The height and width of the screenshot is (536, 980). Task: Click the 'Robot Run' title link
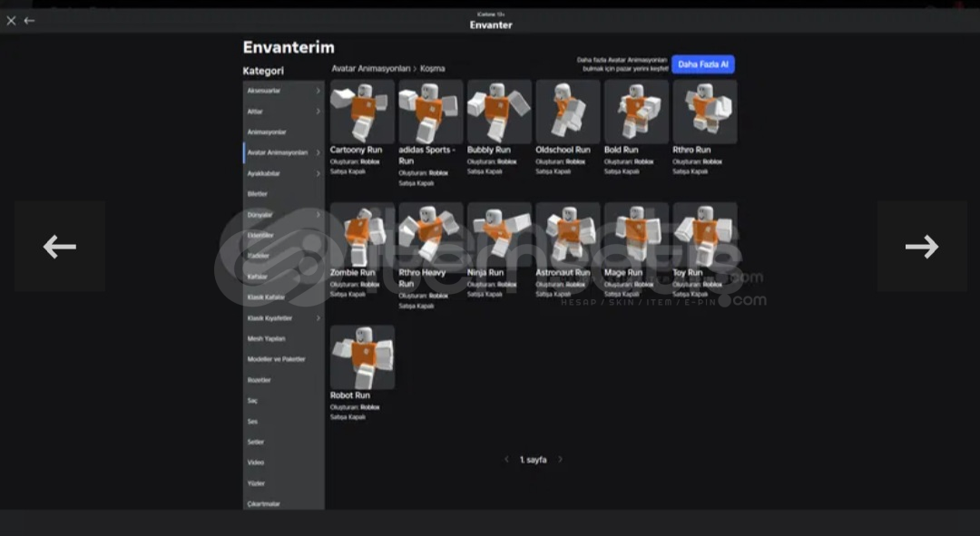350,395
